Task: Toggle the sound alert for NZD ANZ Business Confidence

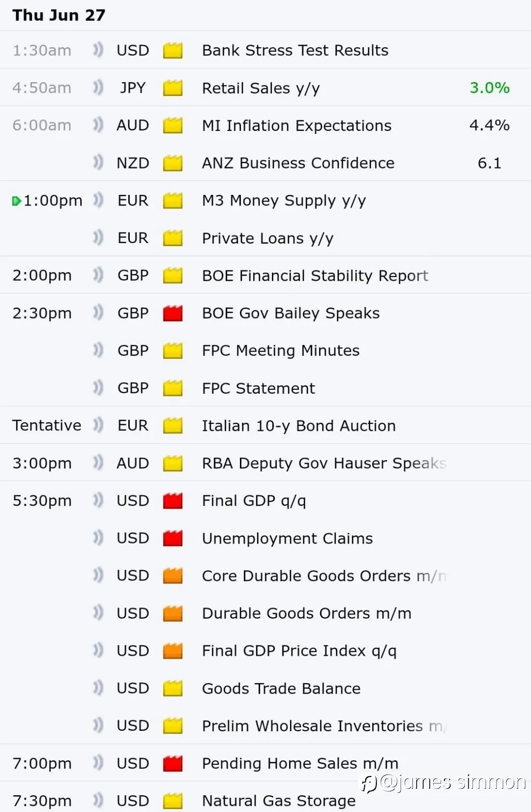Action: 98,162
